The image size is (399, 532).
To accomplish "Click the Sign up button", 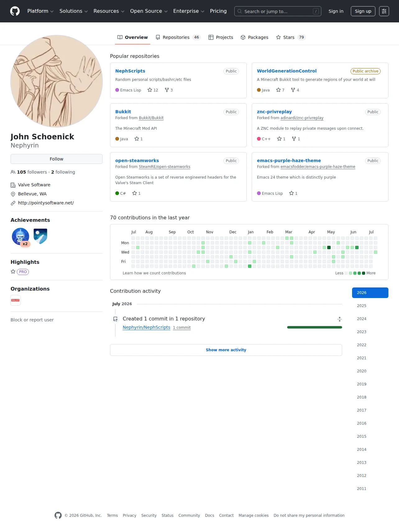I will coord(363,11).
